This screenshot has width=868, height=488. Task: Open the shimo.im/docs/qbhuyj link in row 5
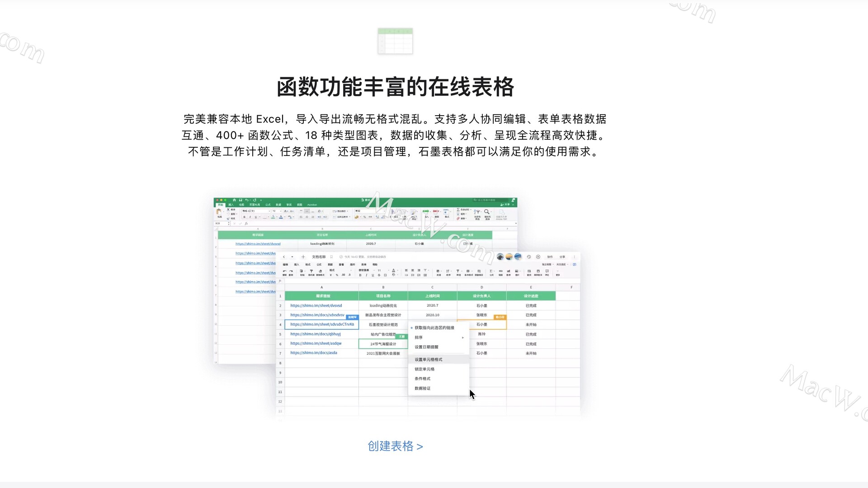(x=316, y=334)
